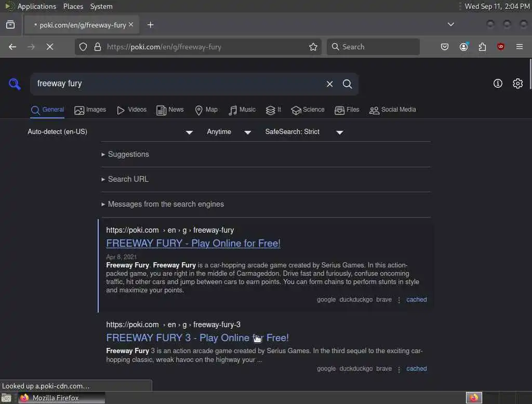532x404 pixels.
Task: Open Firefox hamburger menu
Action: point(520,47)
